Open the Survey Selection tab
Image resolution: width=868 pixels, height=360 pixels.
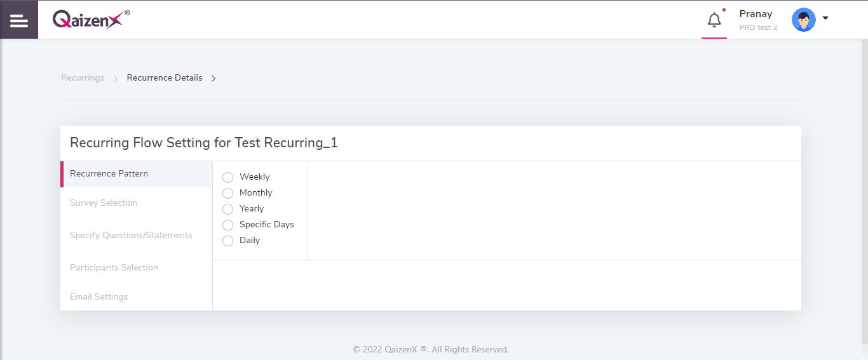click(137, 203)
